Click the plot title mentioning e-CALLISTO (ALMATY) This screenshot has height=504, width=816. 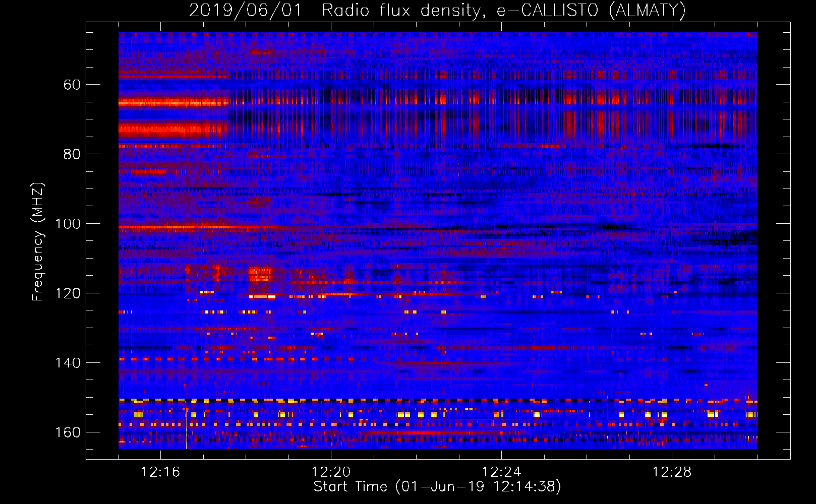437,11
